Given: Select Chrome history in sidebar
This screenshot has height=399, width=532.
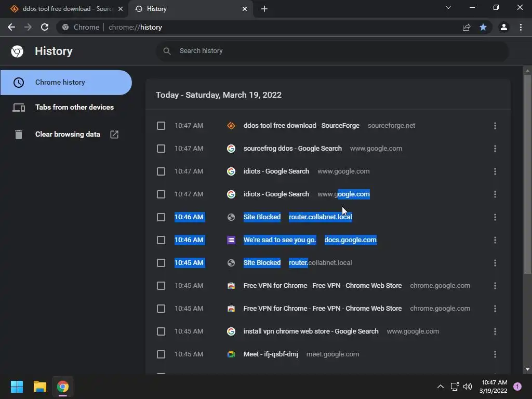Looking at the screenshot, I should [x=66, y=83].
